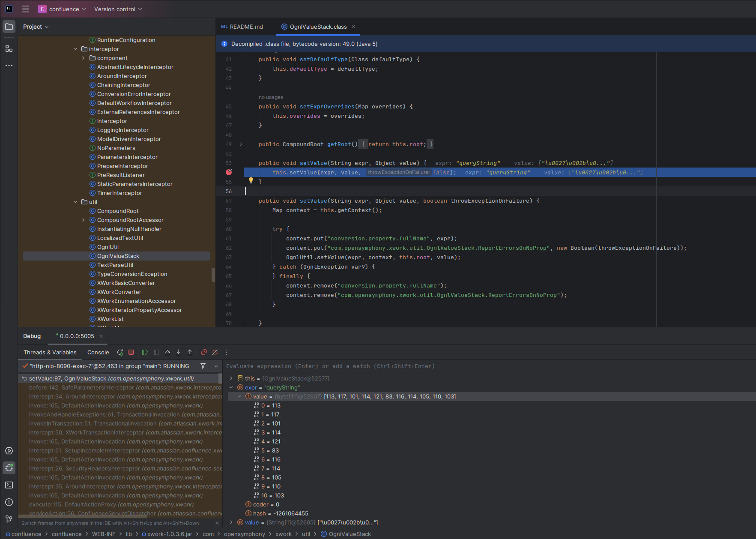Open the Git tool window icon

(x=9, y=519)
